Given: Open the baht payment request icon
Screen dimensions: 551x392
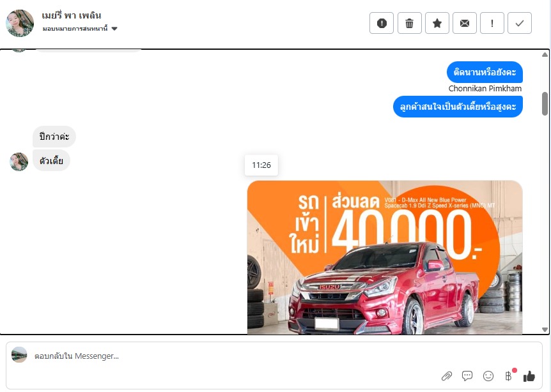Looking at the screenshot, I should (509, 375).
